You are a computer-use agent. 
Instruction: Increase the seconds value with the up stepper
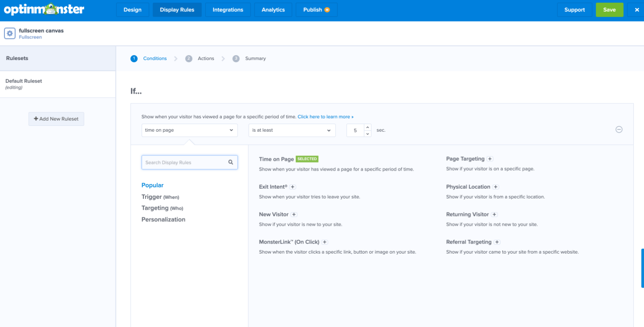367,127
